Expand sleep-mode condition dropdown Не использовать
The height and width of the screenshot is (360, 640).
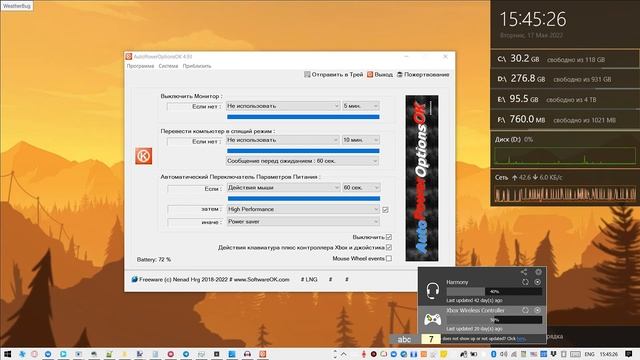tap(283, 140)
